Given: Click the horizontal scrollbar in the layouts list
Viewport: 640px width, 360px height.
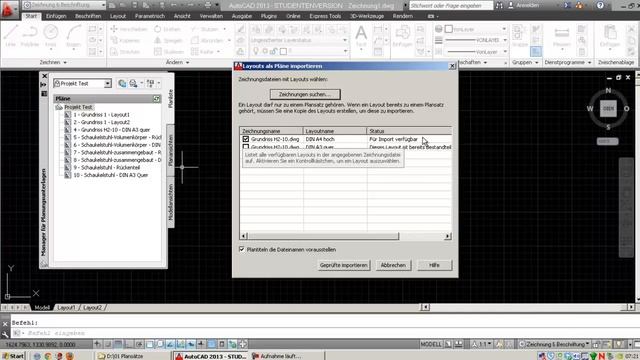Looking at the screenshot, I should (x=322, y=236).
